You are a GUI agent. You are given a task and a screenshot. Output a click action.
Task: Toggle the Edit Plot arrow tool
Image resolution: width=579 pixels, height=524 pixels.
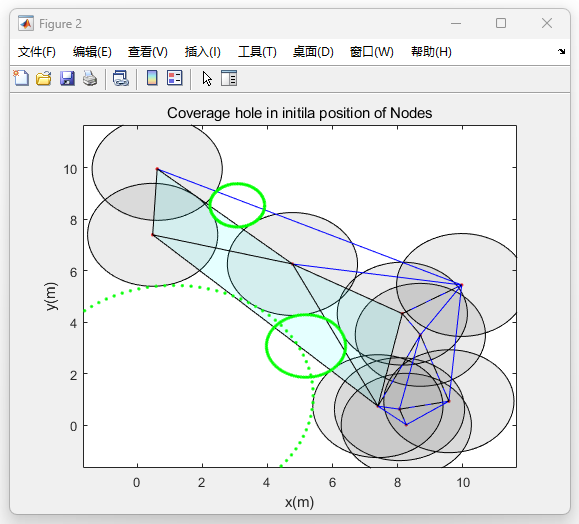pos(207,78)
